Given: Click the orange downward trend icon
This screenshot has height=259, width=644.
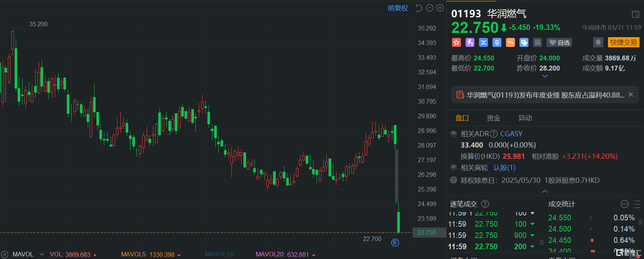Looking at the screenshot, I should pos(510,42).
